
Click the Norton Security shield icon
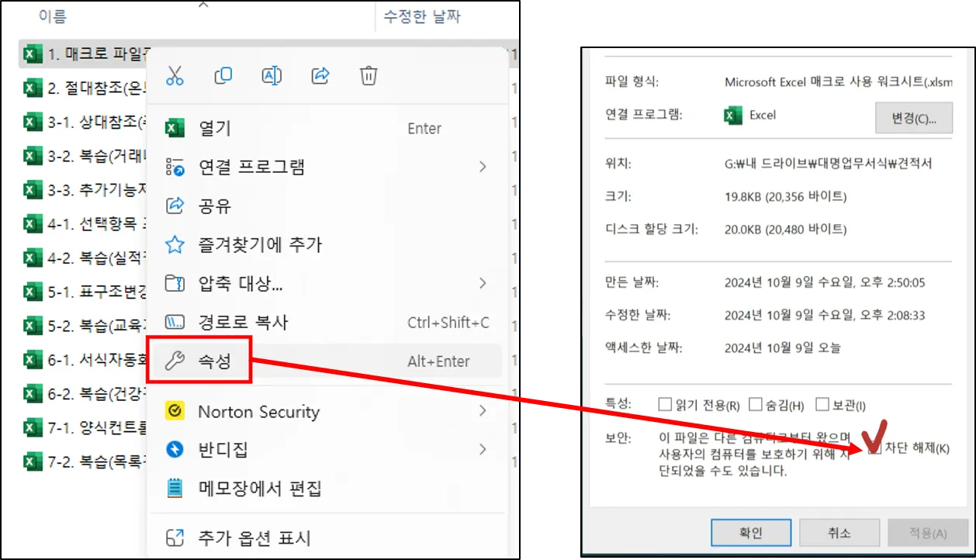coord(175,412)
